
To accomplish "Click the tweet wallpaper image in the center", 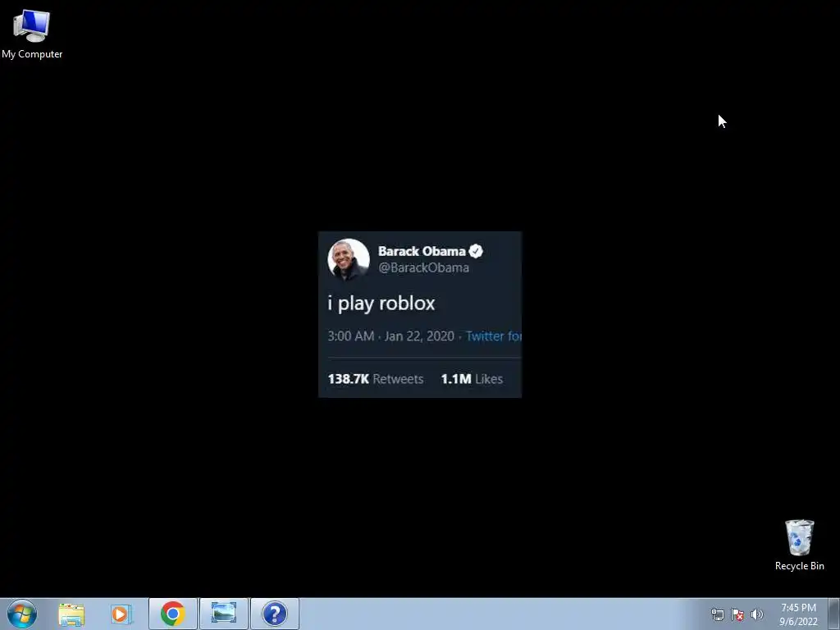I will [x=420, y=314].
